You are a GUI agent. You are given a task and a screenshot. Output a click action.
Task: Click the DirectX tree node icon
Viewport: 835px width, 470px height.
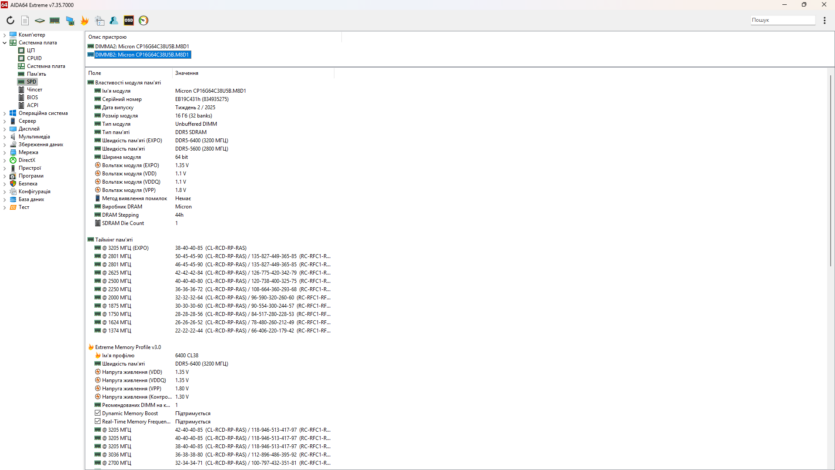coord(13,160)
